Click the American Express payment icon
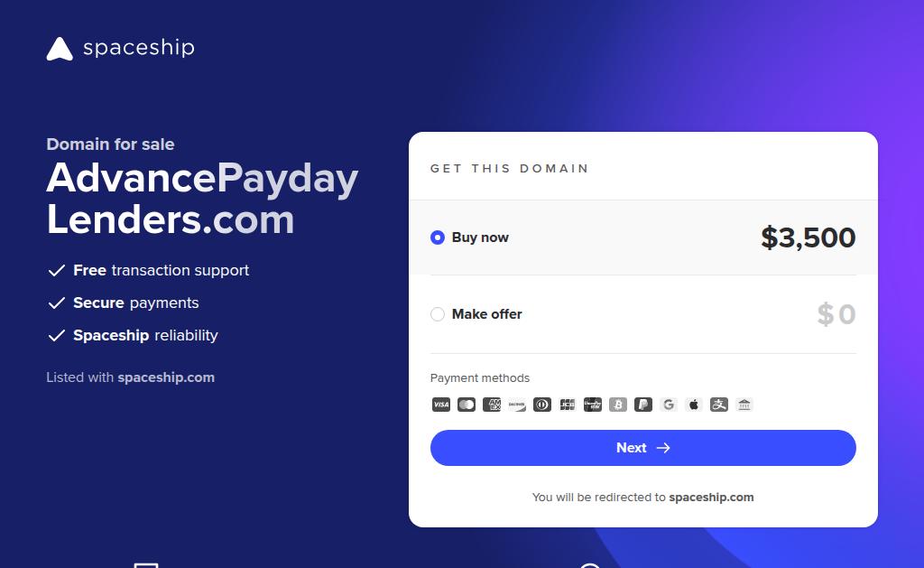 click(x=492, y=405)
